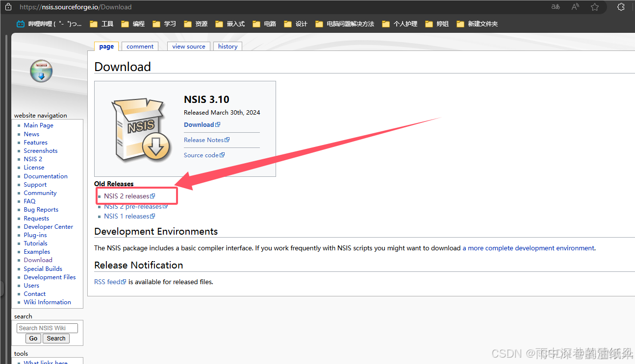Screen dimensions: 635x364
Task: Open Developer Center in navigation
Action: pos(49,226)
